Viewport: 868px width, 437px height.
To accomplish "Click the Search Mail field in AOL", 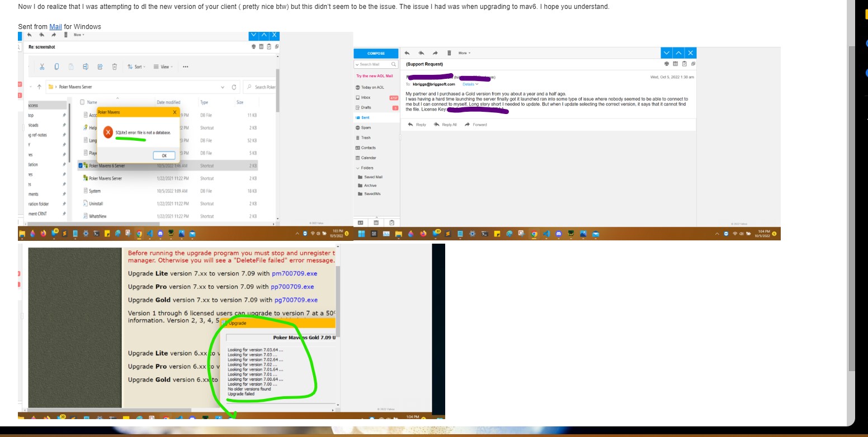I will 376,64.
